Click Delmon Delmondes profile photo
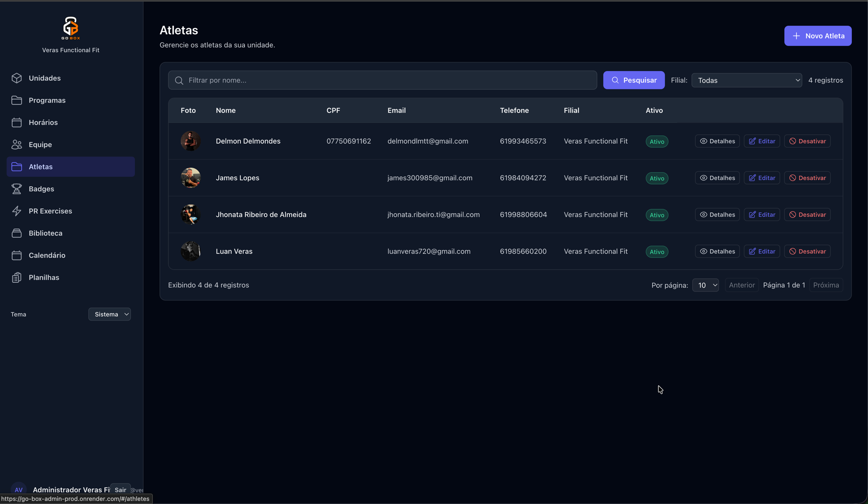The width and height of the screenshot is (868, 504). click(x=191, y=141)
